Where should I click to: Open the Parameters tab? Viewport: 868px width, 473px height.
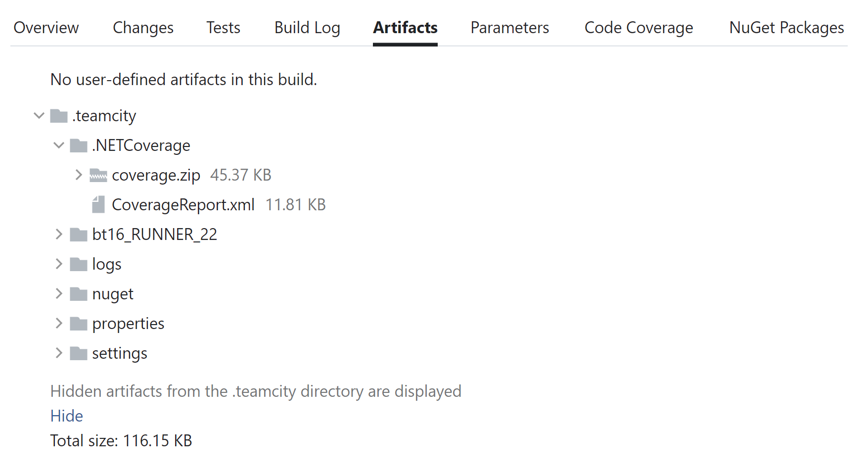509,28
